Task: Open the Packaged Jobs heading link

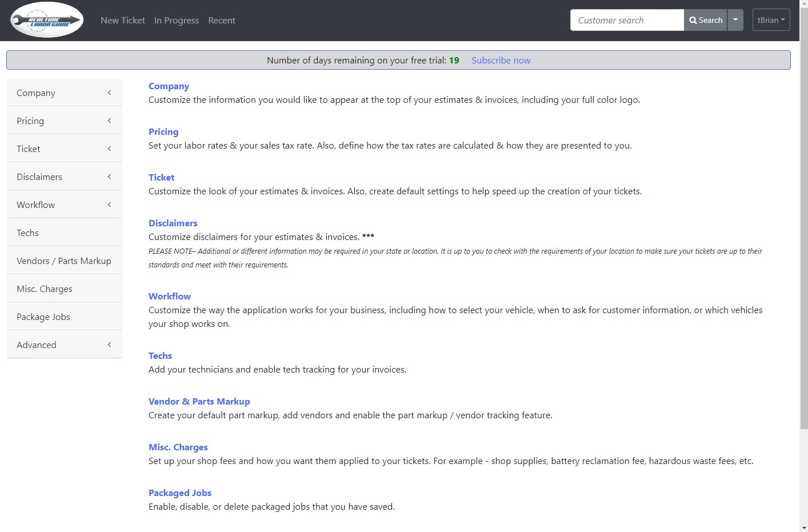Action: [x=180, y=493]
